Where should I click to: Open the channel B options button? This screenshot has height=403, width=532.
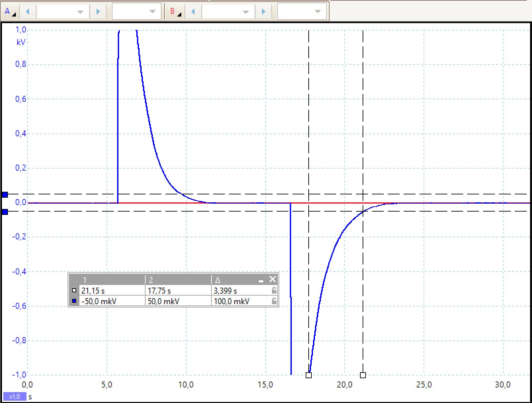tap(175, 12)
